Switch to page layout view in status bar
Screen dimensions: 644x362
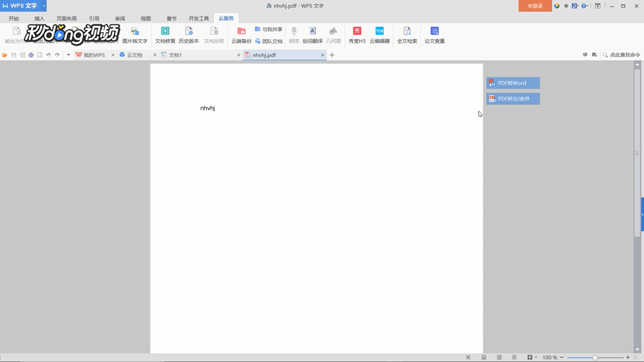click(484, 358)
